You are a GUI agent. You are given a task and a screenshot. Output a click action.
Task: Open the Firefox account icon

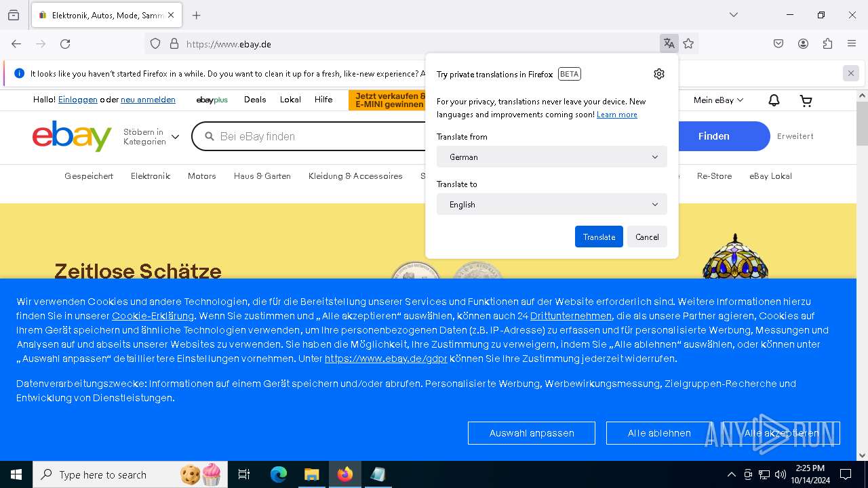tap(803, 44)
